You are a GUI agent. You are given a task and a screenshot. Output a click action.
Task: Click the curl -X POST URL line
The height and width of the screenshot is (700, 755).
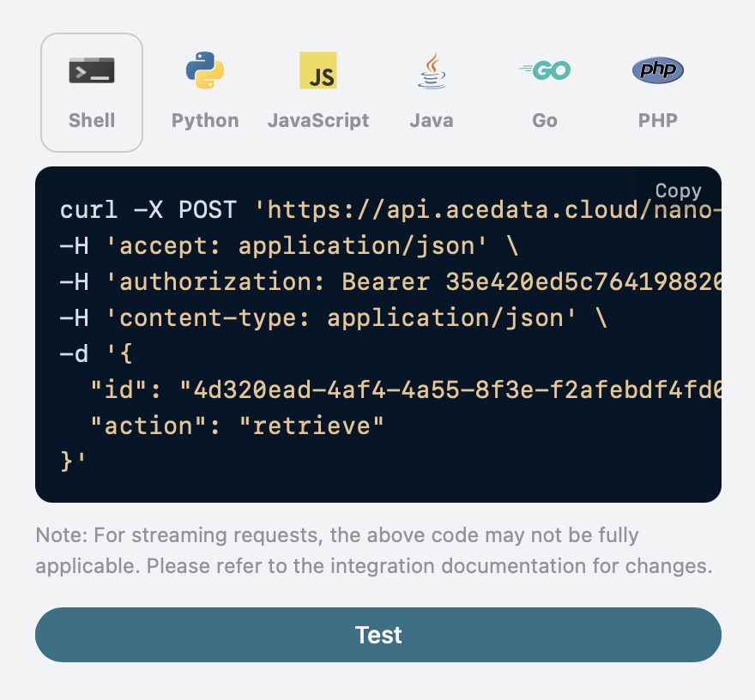386,210
